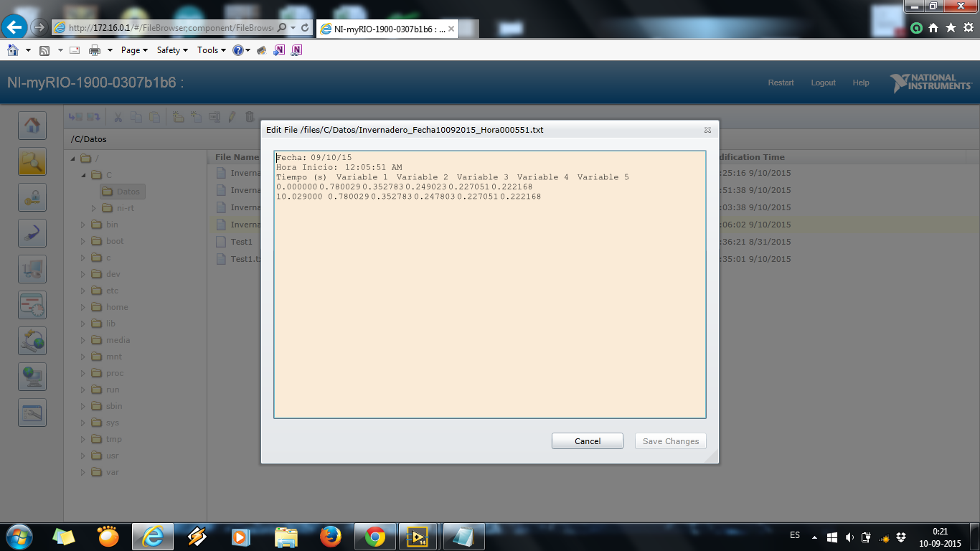Open Firefox from the taskbar

tap(330, 537)
